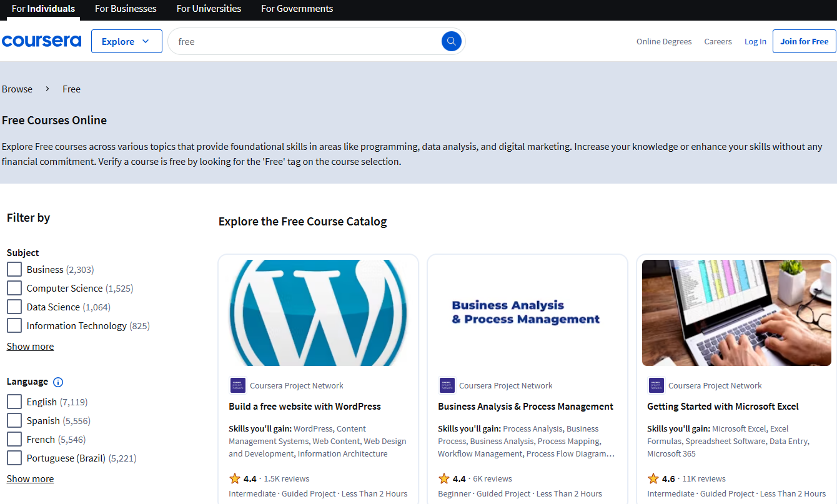
Task: Click Coursera Project Network icon on Business Analysis card
Action: pyautogui.click(x=447, y=385)
